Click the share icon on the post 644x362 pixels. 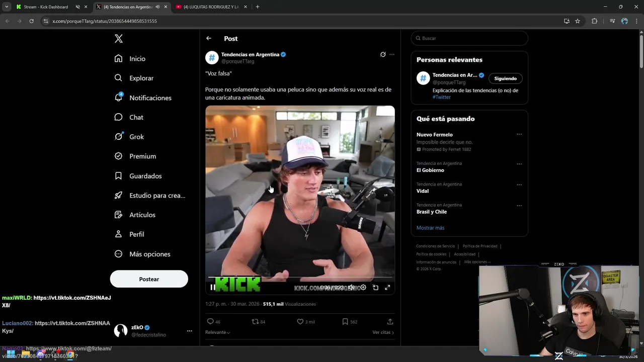pos(390,322)
